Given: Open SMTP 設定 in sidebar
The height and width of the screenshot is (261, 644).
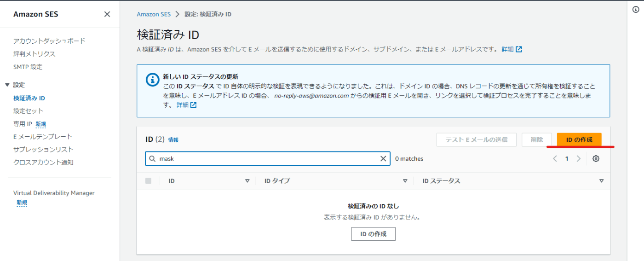Looking at the screenshot, I should (28, 67).
